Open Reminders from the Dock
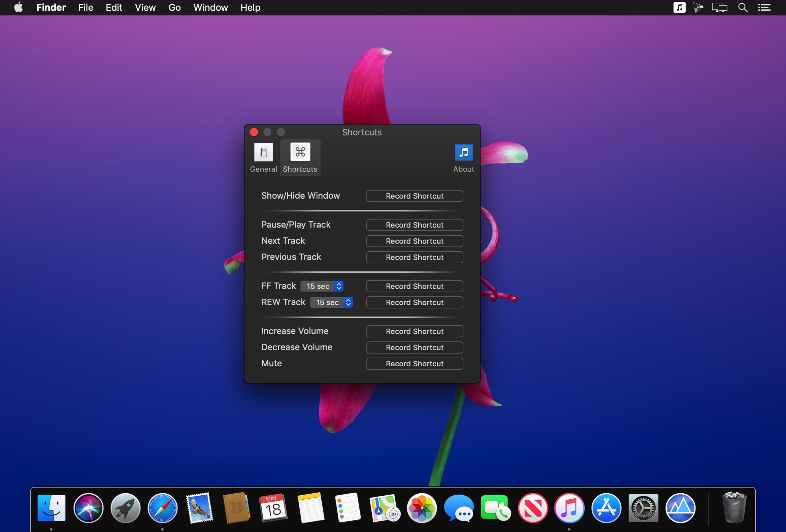 coord(348,508)
